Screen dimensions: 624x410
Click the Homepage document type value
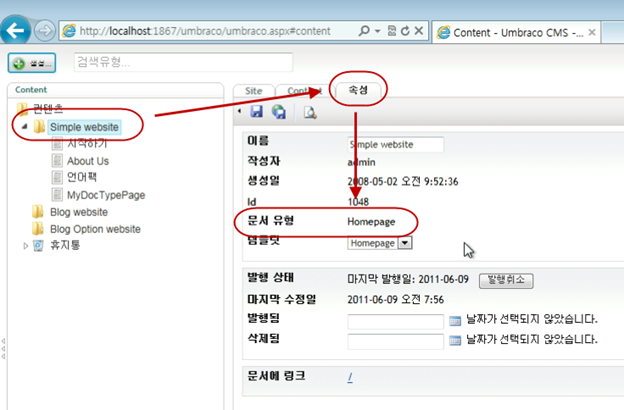coord(371,222)
